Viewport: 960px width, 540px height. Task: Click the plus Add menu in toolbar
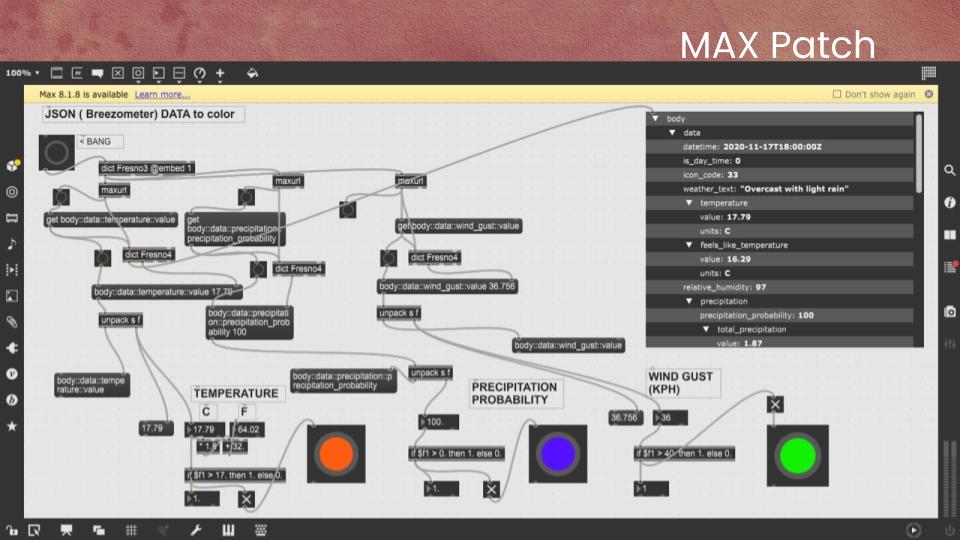coord(220,73)
